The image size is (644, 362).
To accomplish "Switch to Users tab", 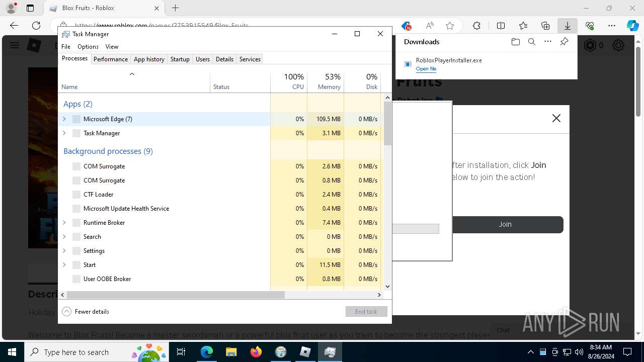I will [x=203, y=59].
